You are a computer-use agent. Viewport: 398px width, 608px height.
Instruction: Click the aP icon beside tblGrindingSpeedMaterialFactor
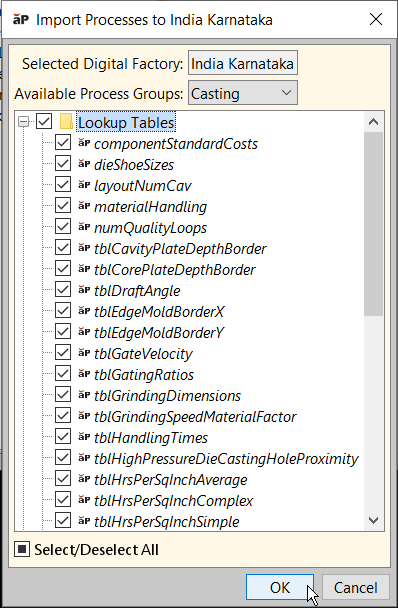(84, 415)
